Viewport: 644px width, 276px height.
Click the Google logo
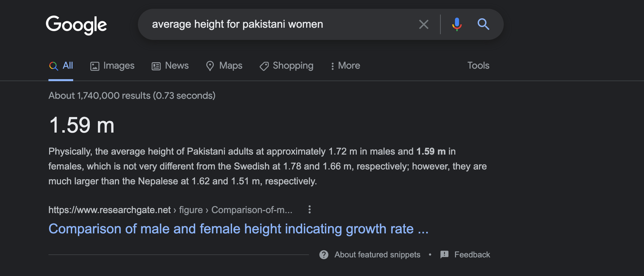[76, 25]
